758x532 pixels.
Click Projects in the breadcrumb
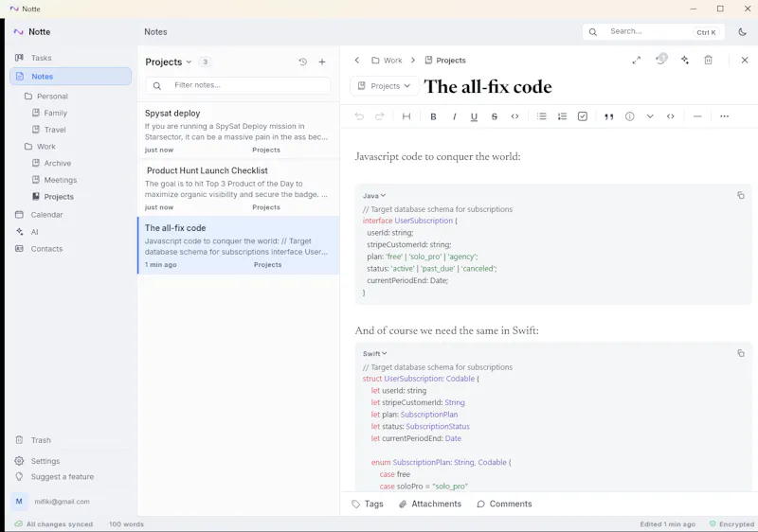[445, 61]
